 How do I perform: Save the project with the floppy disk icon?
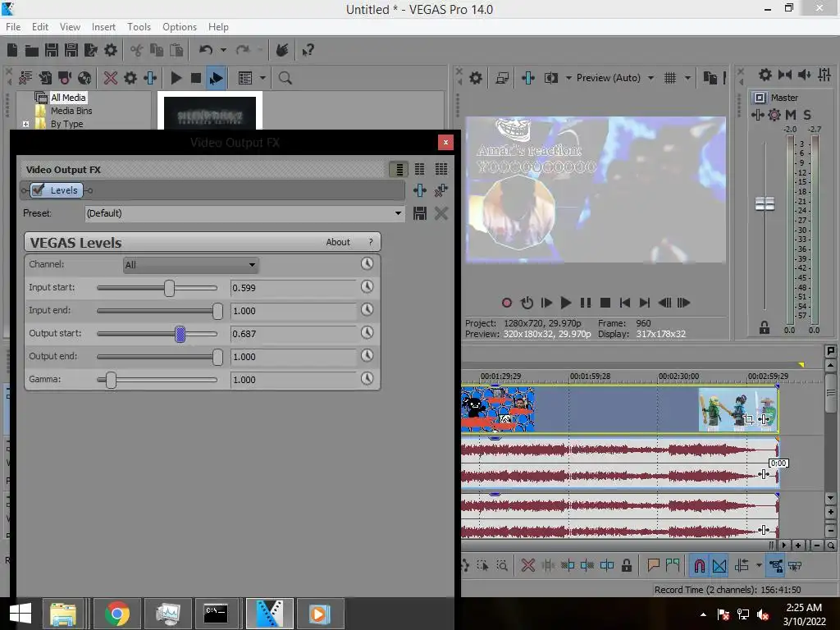click(x=52, y=50)
